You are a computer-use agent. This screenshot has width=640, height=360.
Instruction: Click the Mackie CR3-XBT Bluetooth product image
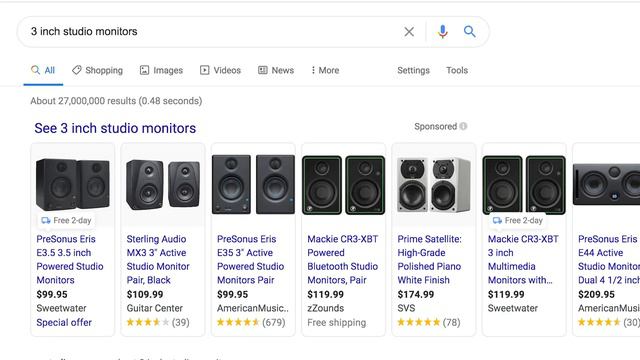tap(343, 185)
